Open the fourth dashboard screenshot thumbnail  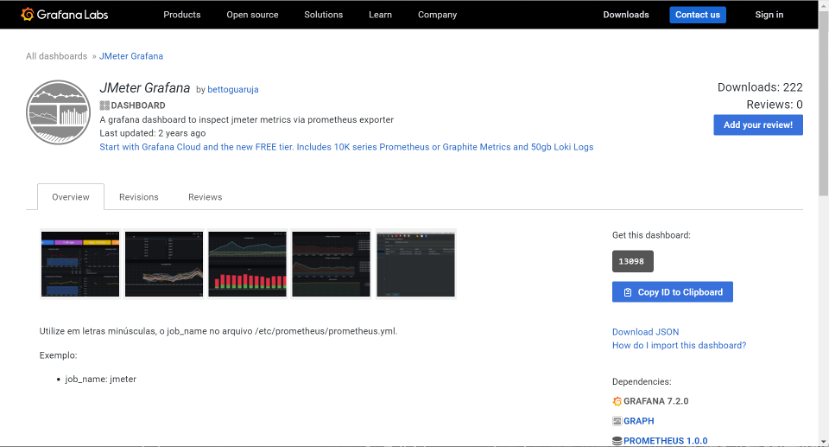[331, 264]
